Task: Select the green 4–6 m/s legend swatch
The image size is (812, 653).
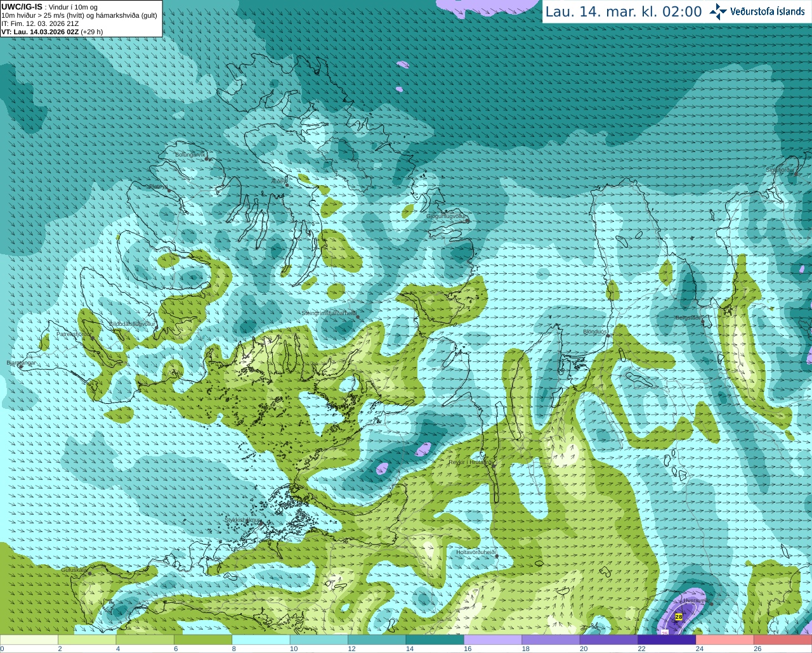Action: (x=145, y=640)
